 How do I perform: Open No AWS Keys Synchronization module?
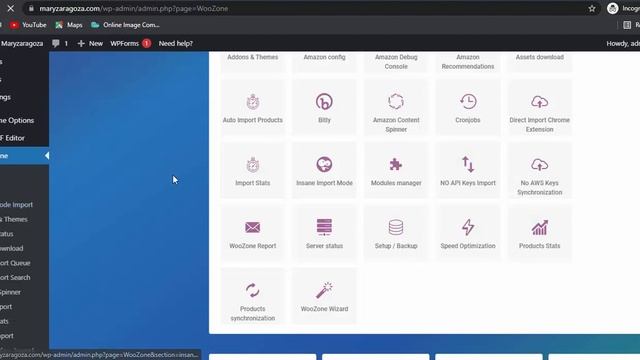[x=540, y=170]
